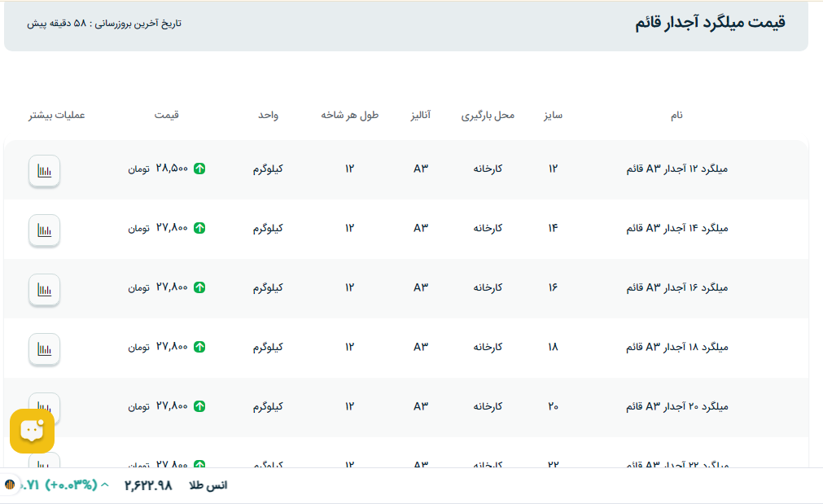Click the last update time text
This screenshot has width=823, height=504.
pos(104,24)
